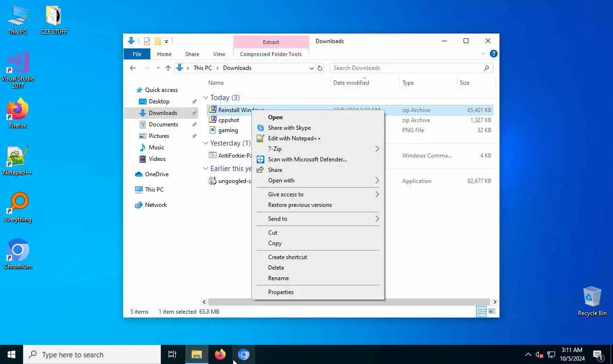Select Music in the navigation pane

(156, 148)
